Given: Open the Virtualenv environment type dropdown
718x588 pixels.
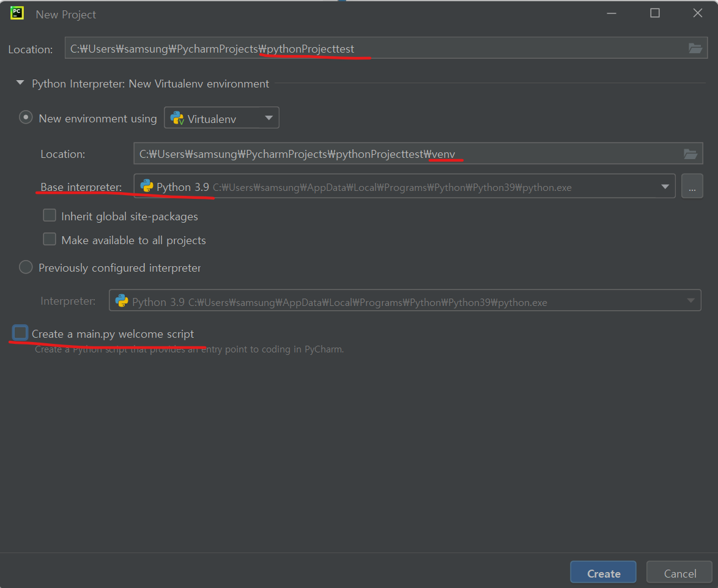Looking at the screenshot, I should tap(221, 118).
